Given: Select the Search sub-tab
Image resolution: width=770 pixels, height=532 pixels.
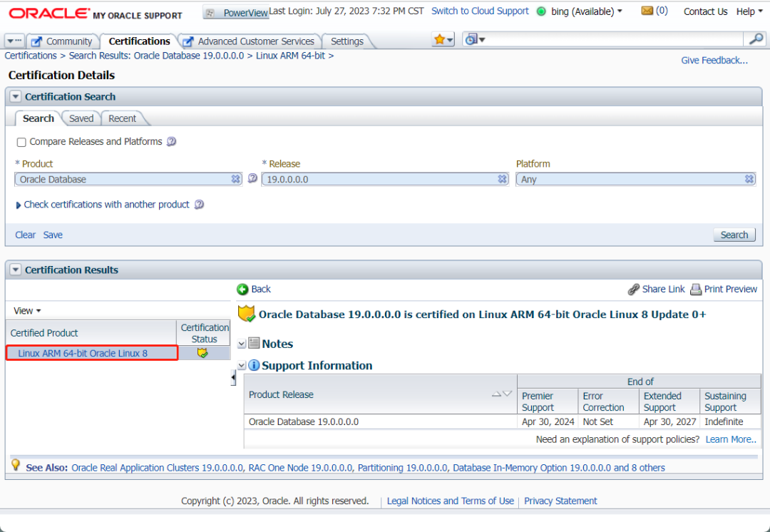Looking at the screenshot, I should click(38, 118).
